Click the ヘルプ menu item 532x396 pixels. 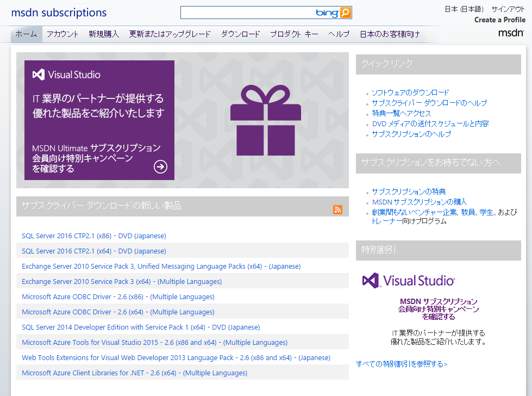[339, 34]
